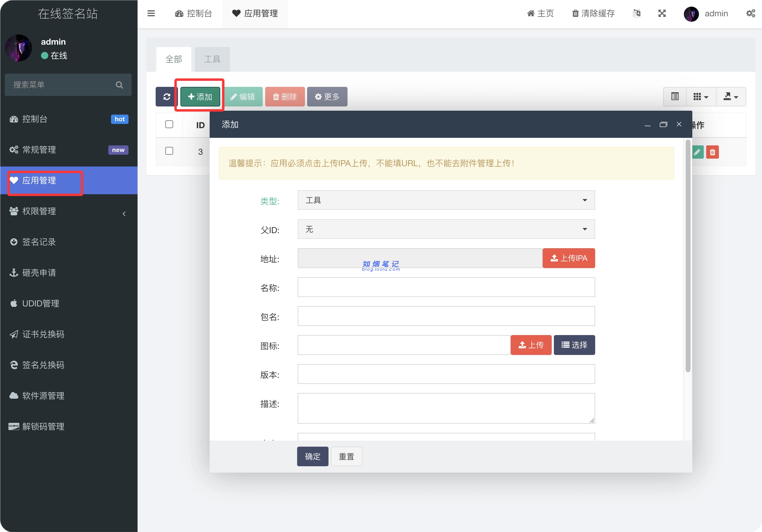
Task: Click the refresh table button
Action: tap(167, 97)
